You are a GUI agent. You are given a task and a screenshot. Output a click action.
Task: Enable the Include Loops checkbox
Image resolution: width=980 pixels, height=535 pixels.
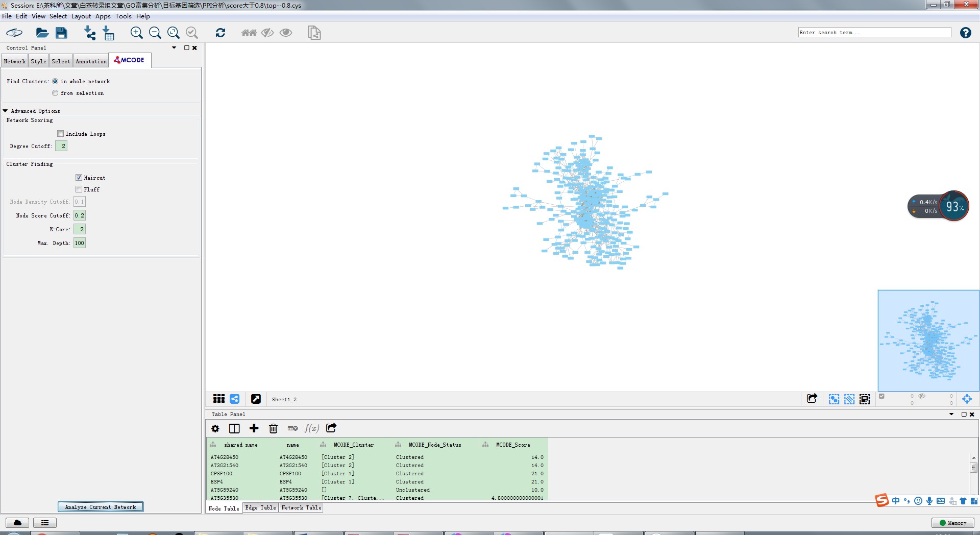pyautogui.click(x=61, y=134)
